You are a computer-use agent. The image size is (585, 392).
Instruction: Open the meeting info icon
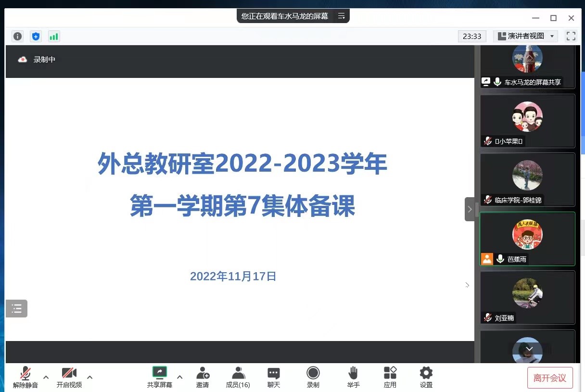coord(18,36)
